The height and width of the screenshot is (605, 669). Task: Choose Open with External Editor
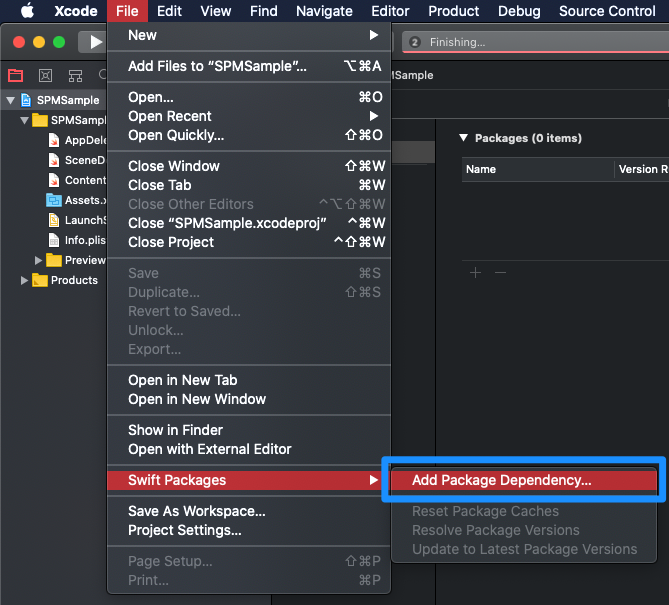click(x=249, y=449)
